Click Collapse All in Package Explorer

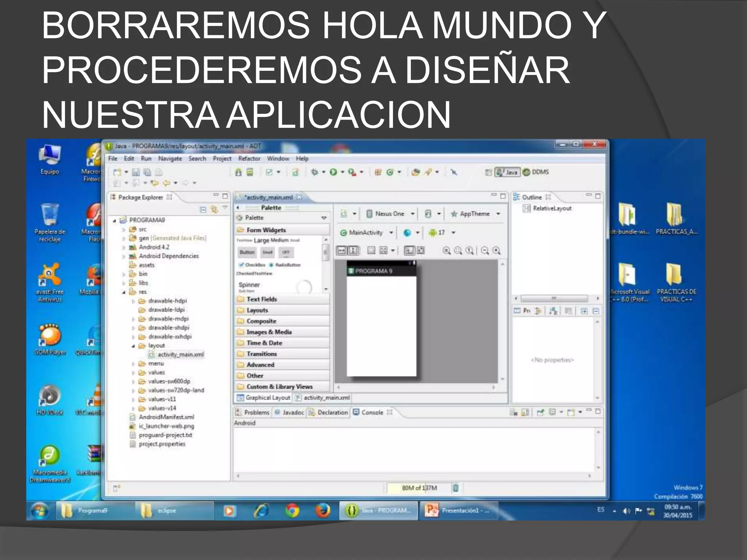(x=203, y=209)
